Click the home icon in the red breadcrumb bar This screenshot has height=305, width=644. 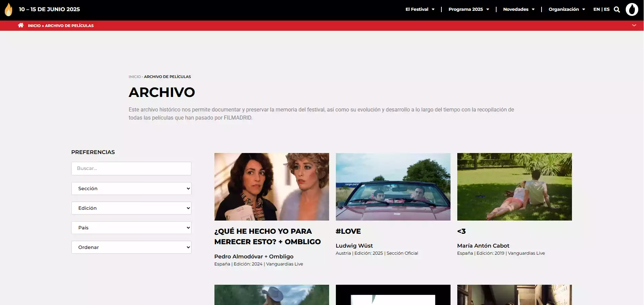21,25
